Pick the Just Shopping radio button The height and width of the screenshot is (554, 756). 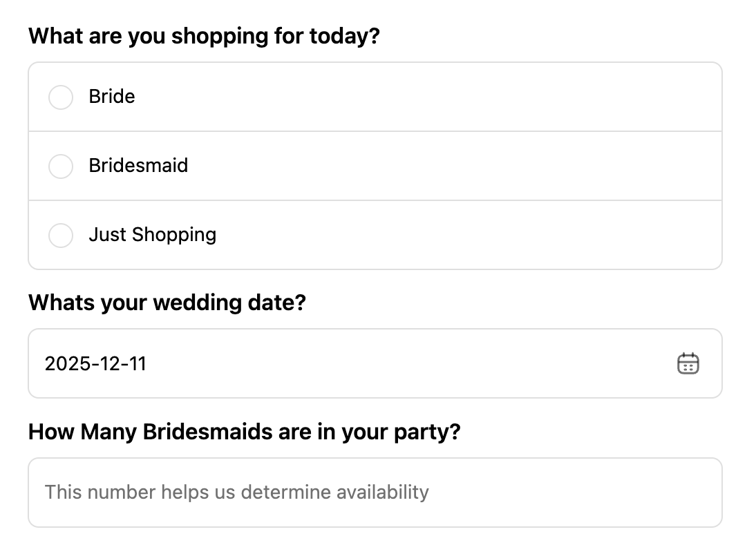click(61, 236)
